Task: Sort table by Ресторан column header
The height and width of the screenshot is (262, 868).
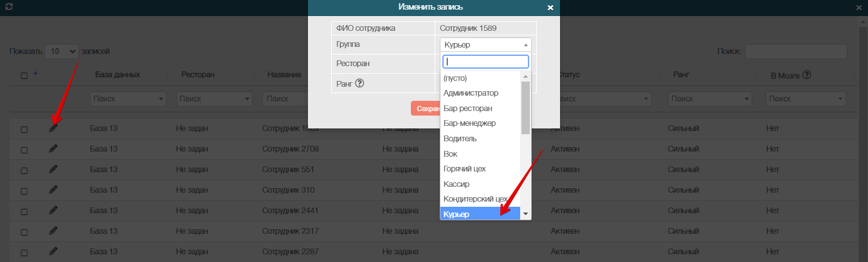Action: point(197,75)
